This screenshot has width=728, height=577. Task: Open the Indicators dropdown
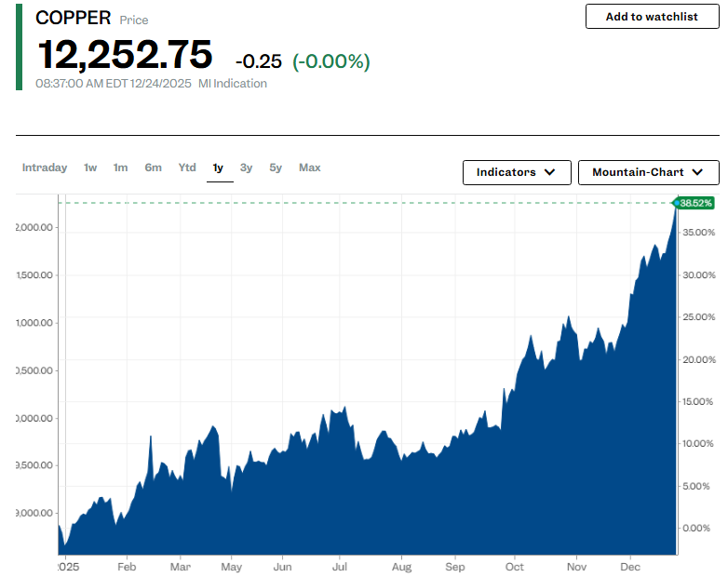coord(516,172)
